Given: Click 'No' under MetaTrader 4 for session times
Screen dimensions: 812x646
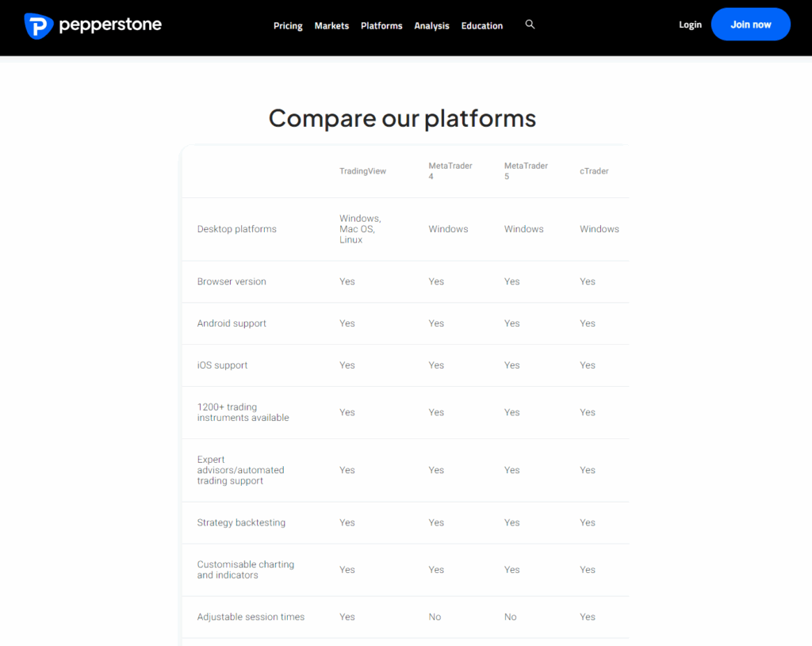Looking at the screenshot, I should click(435, 617).
